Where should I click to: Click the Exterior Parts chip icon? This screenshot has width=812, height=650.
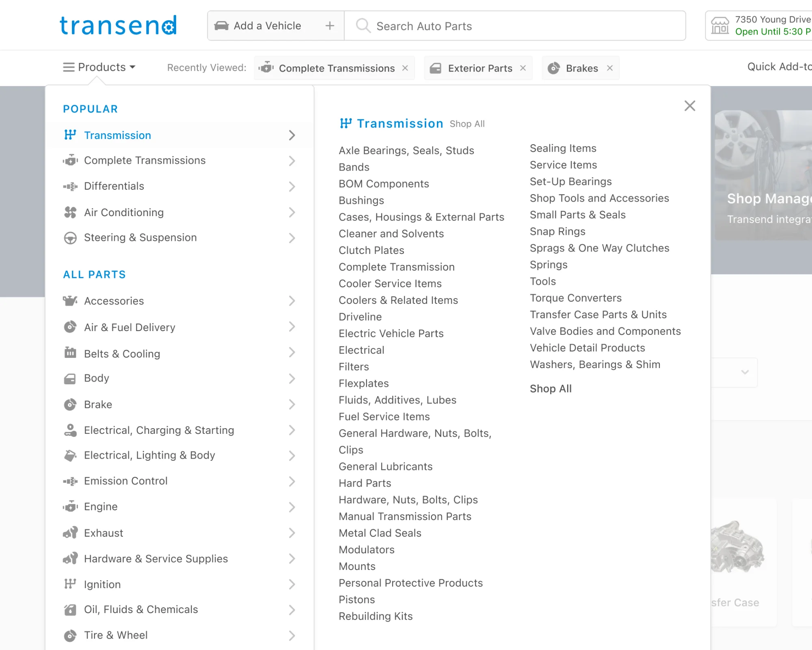click(436, 68)
